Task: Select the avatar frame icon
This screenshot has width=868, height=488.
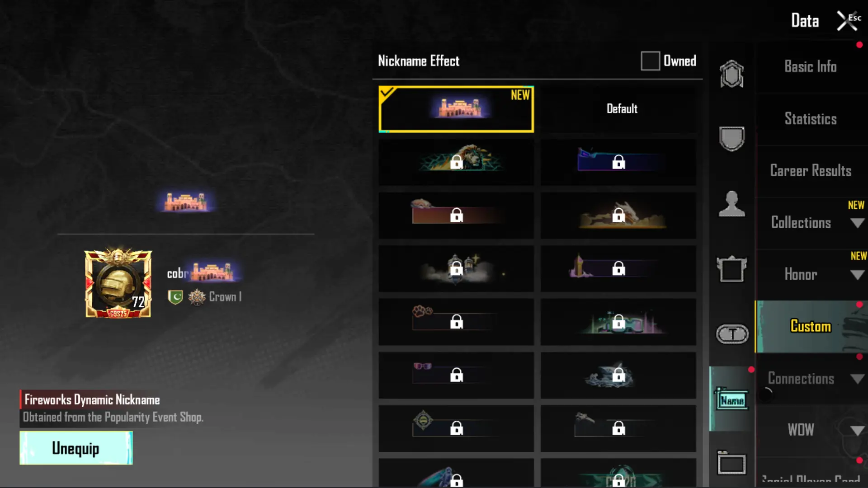Action: coord(731,269)
